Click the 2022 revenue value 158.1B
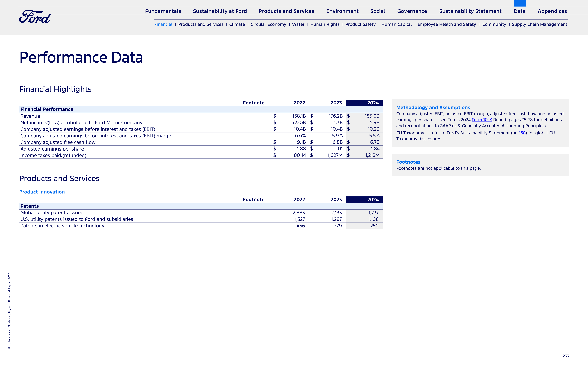Image resolution: width=588 pixels, height=368 pixels. click(299, 116)
